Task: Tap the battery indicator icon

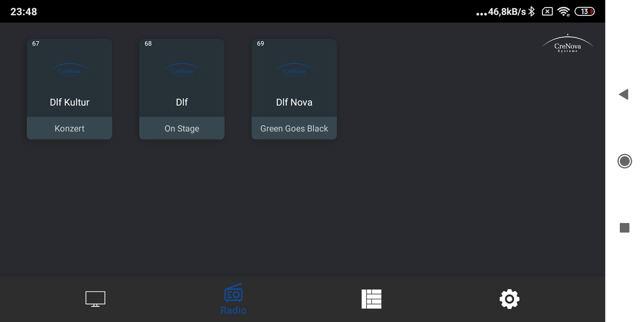Action: click(x=585, y=11)
